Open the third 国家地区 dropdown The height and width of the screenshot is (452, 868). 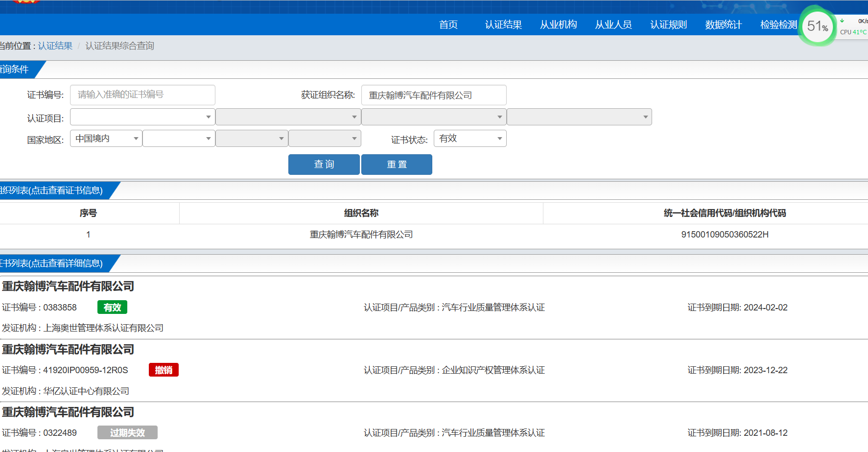[252, 139]
